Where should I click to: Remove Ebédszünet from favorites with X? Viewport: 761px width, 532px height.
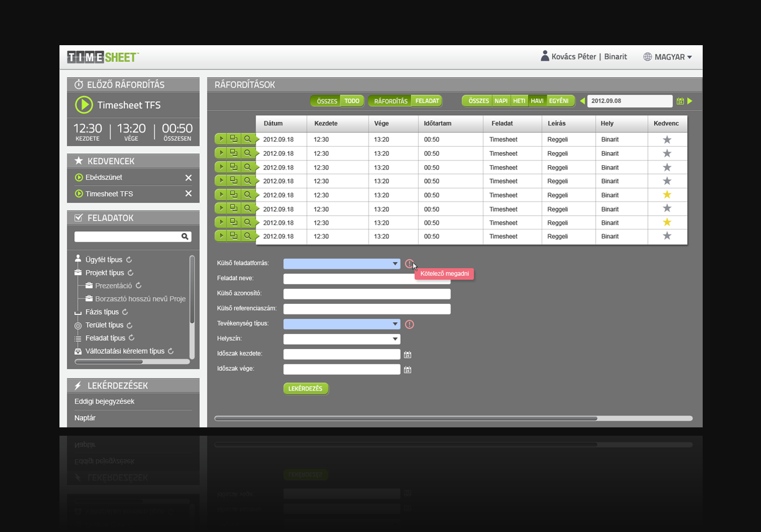(188, 178)
